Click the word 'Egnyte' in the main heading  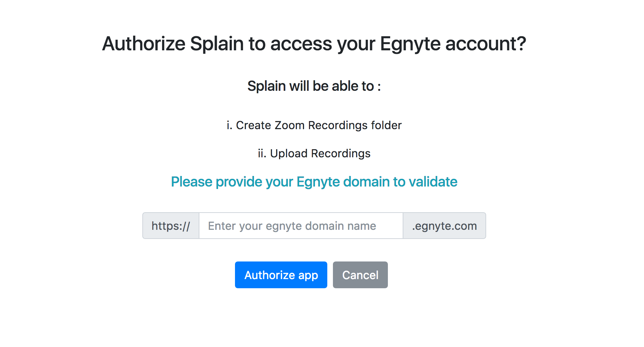(410, 44)
